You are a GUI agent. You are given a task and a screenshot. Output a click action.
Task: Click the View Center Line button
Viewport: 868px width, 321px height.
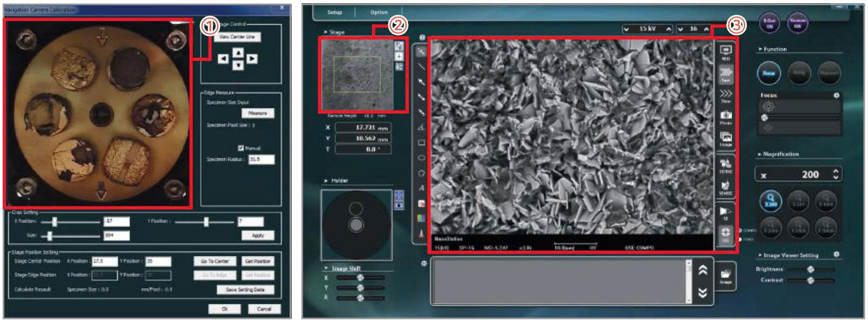coord(237,37)
